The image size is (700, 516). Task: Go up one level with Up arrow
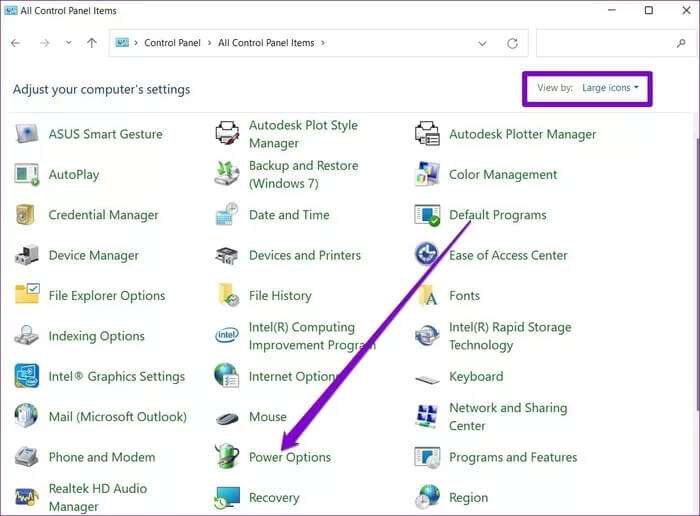point(92,43)
